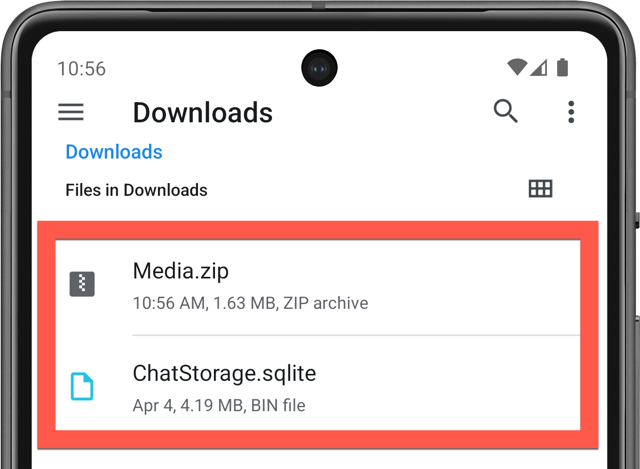Tap the ChatStorage.sqlite file name text
Image resolution: width=640 pixels, height=469 pixels.
pyautogui.click(x=224, y=374)
